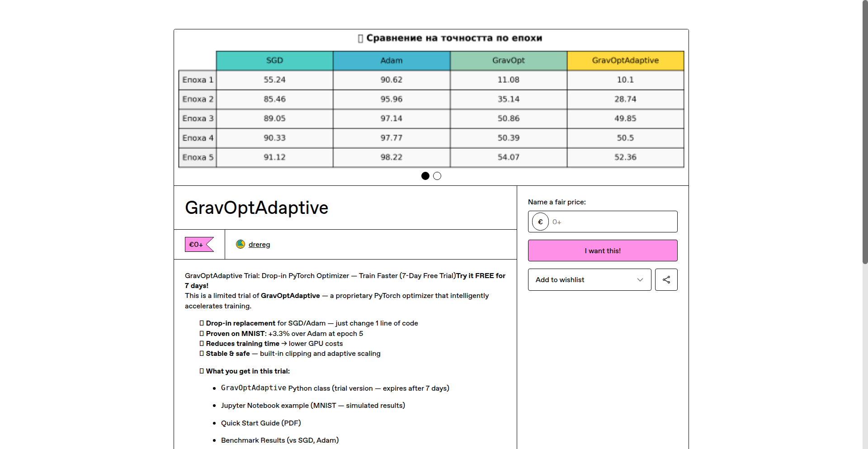Image resolution: width=868 pixels, height=449 pixels.
Task: Click the euro currency symbol icon
Action: [540, 222]
